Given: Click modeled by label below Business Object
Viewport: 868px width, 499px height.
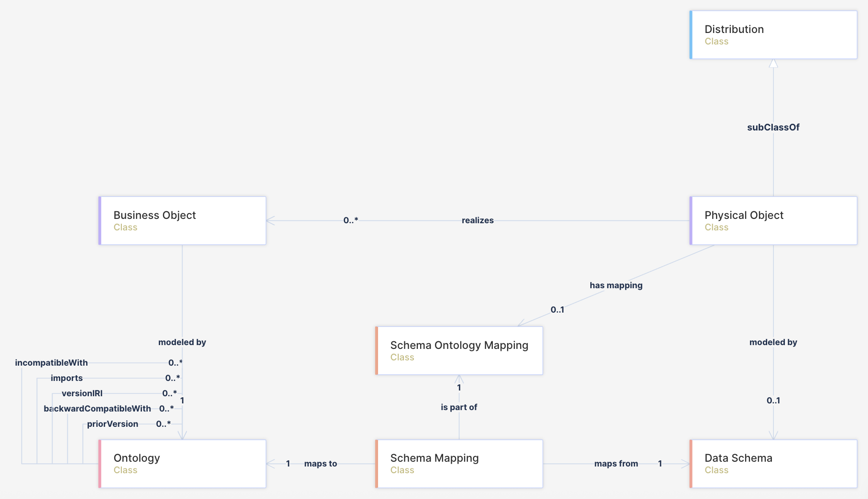Looking at the screenshot, I should point(182,342).
